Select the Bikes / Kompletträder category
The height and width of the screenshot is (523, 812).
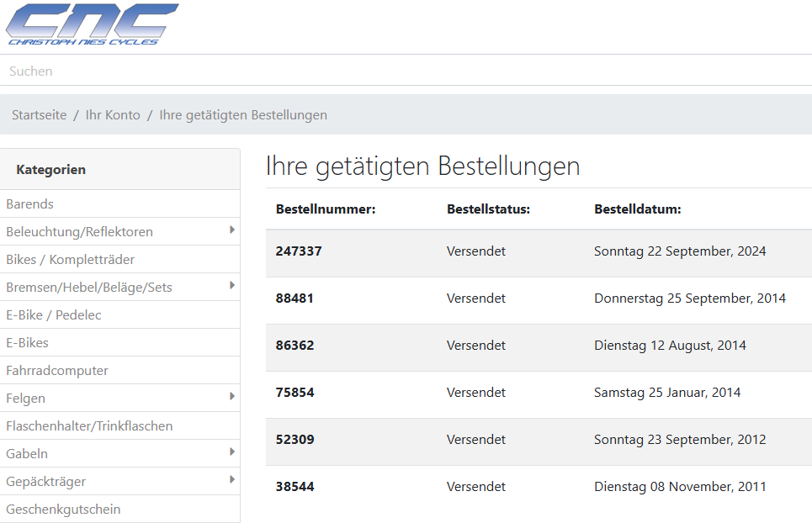[x=70, y=260]
